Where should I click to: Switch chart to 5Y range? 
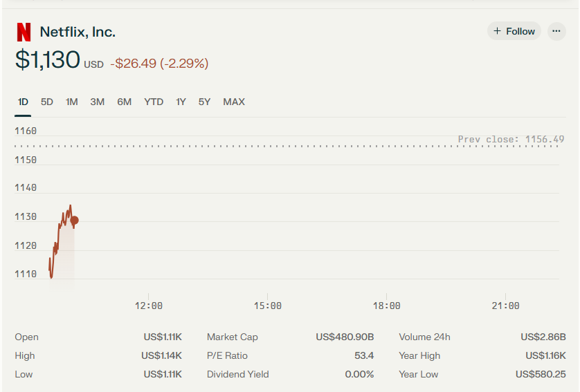pos(204,102)
